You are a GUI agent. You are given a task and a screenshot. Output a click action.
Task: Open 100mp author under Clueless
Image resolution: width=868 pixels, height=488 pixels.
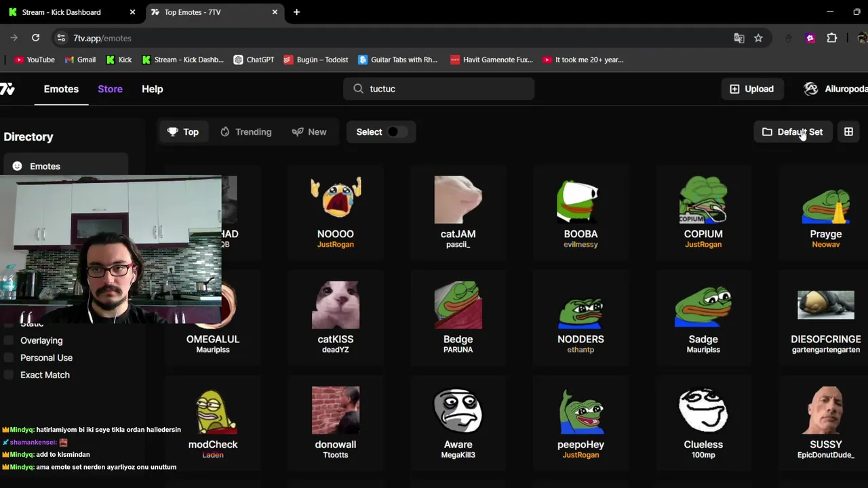tap(703, 455)
